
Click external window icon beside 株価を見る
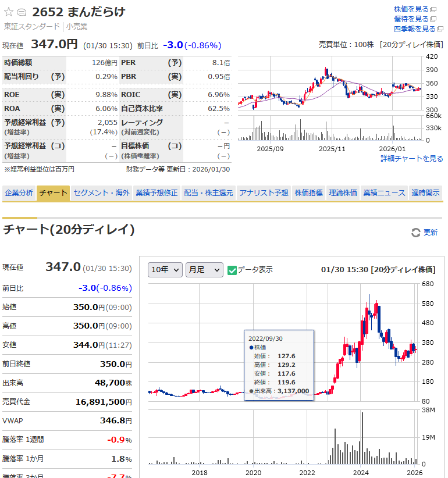click(x=433, y=9)
